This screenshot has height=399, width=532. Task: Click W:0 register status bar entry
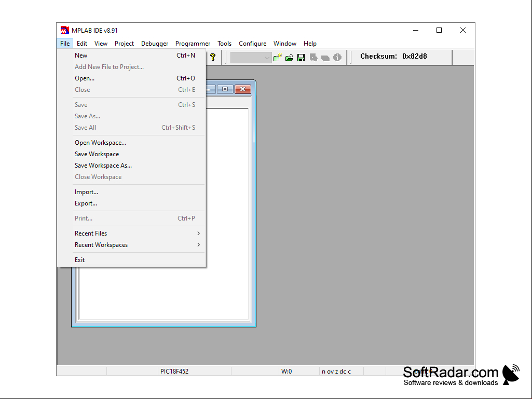[287, 372]
